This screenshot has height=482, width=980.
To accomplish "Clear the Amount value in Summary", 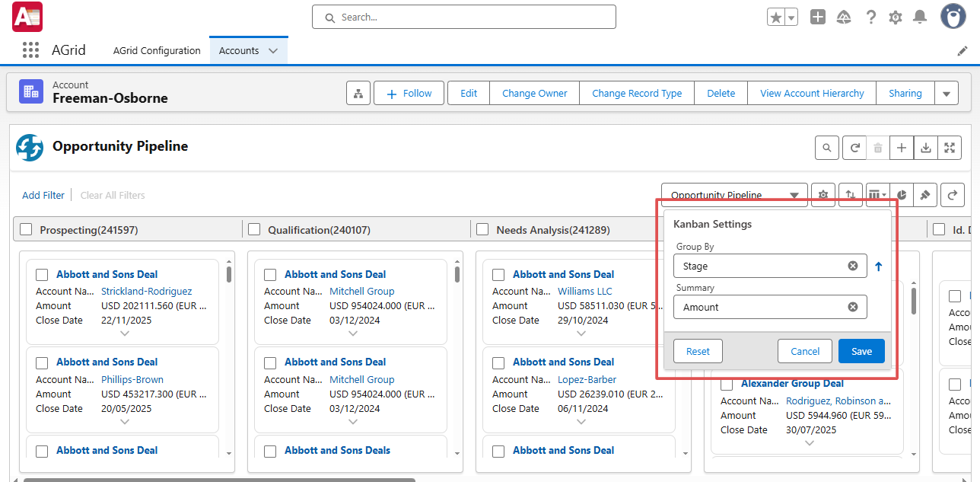I will [853, 307].
